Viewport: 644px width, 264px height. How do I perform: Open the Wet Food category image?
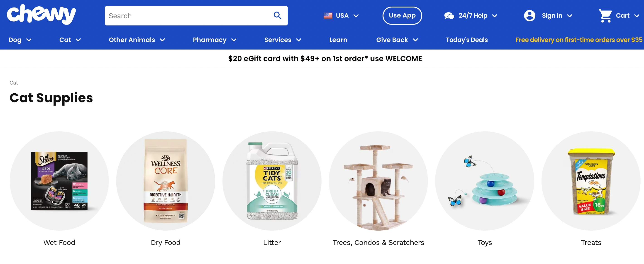(x=59, y=181)
